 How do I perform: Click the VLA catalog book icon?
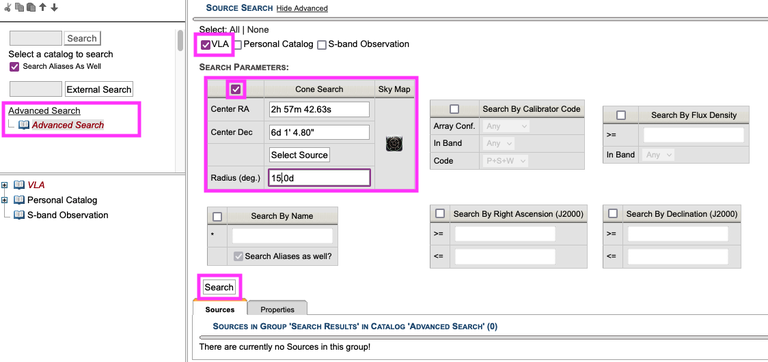[19, 185]
